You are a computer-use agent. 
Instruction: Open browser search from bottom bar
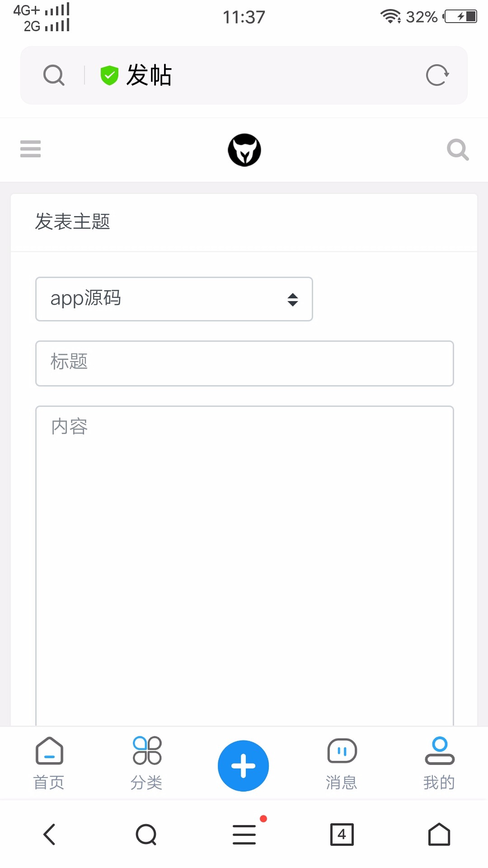(x=146, y=834)
